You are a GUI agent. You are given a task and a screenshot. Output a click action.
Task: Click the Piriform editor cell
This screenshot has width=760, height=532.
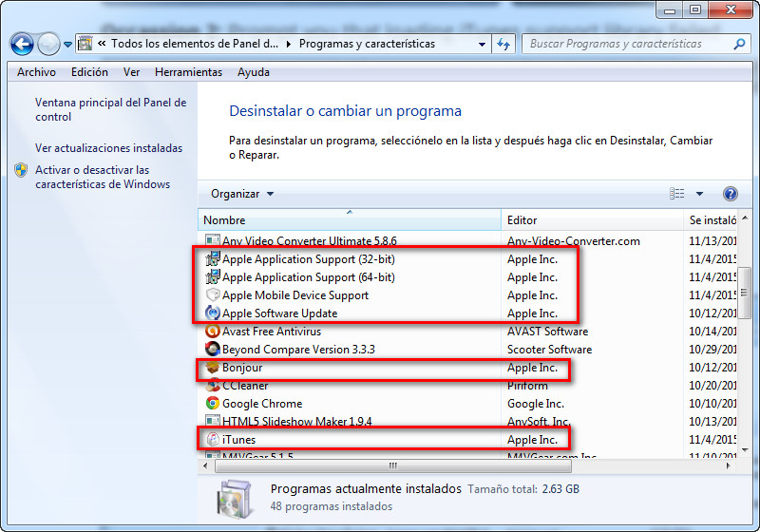coord(527,386)
